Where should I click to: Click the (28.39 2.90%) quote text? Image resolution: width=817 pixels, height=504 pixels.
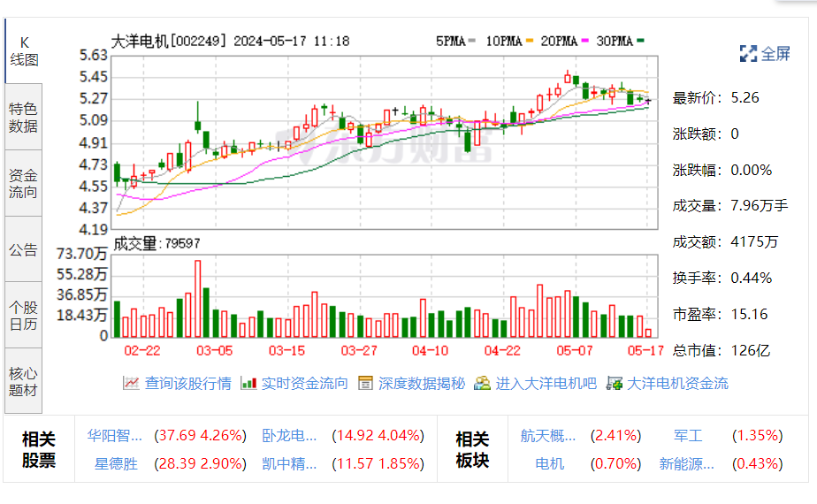tap(200, 463)
